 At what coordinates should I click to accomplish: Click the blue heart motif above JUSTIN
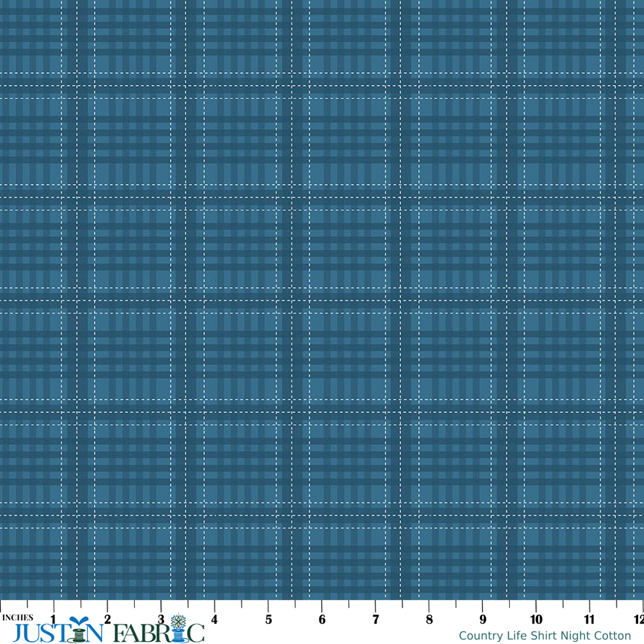(79, 619)
